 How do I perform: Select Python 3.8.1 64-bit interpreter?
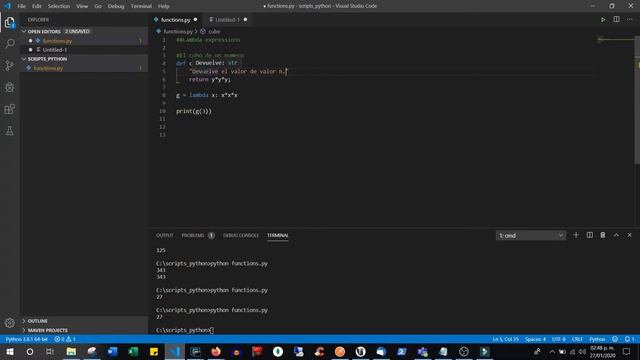coord(27,339)
